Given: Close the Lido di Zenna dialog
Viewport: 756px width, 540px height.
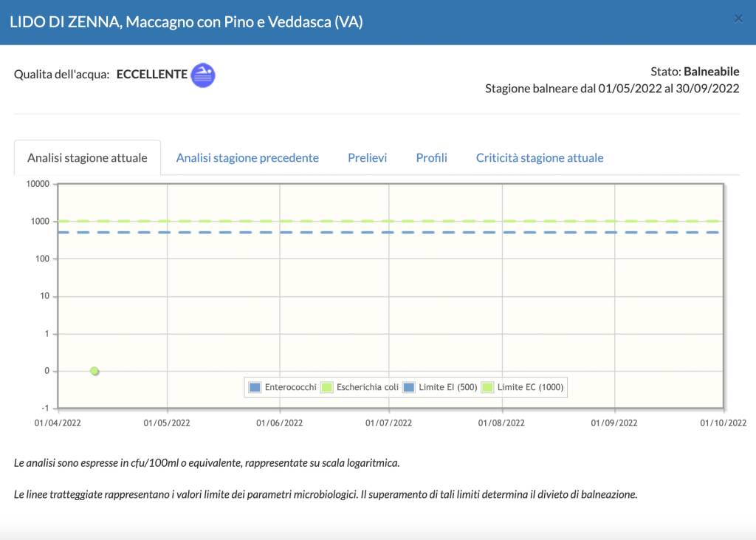Looking at the screenshot, I should pyautogui.click(x=738, y=19).
